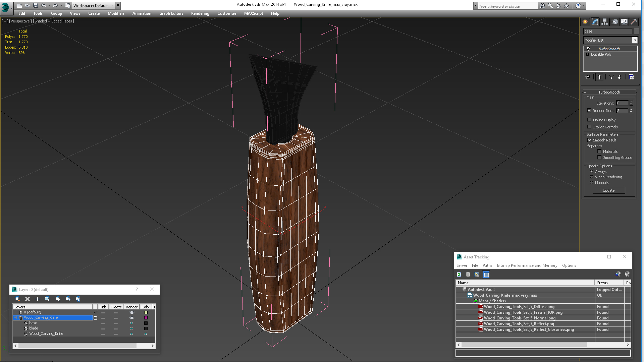Screen dimensions: 644x362
Task: Enable Explicit Normals checkbox
Action: pos(589,127)
